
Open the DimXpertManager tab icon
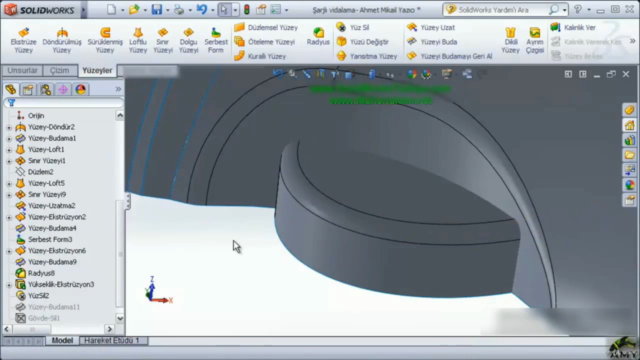63,89
